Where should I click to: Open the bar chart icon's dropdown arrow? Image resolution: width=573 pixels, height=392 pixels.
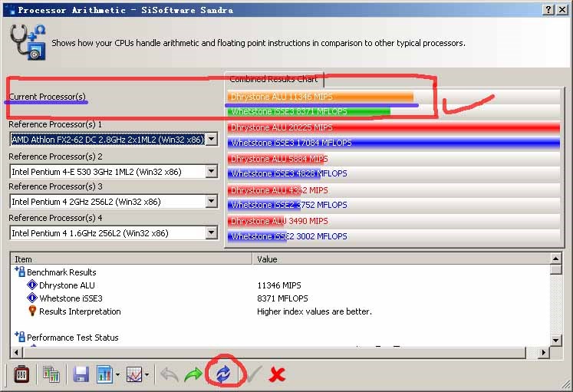117,375
